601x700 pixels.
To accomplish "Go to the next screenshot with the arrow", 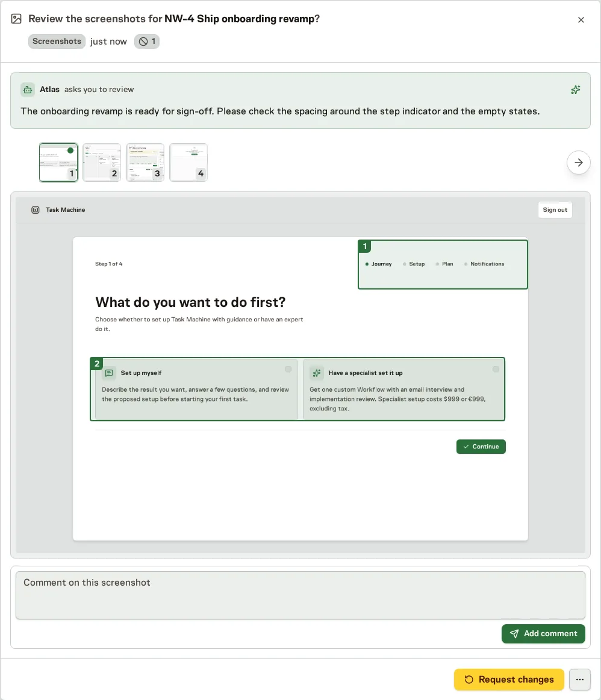I will [x=579, y=163].
